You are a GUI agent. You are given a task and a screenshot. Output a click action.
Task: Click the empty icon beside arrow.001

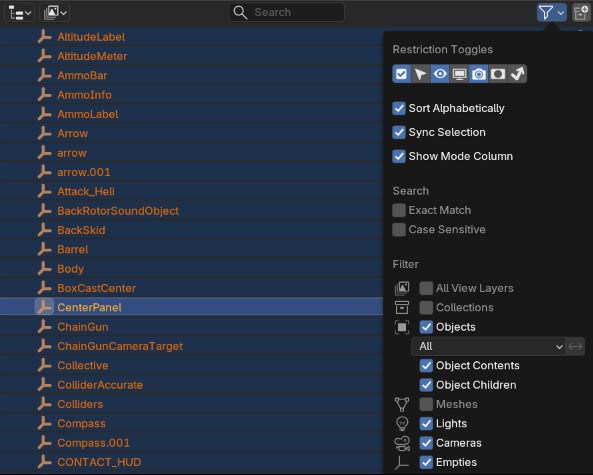tap(45, 172)
